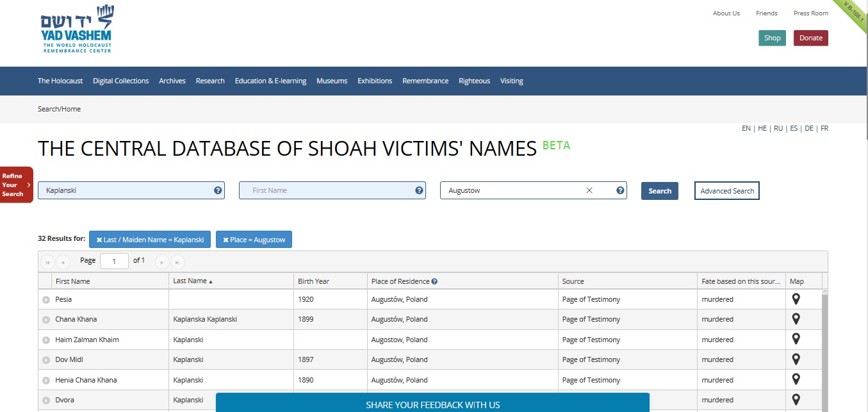This screenshot has height=412, width=868.
Task: Open the Digital Collections menu
Action: tap(120, 81)
